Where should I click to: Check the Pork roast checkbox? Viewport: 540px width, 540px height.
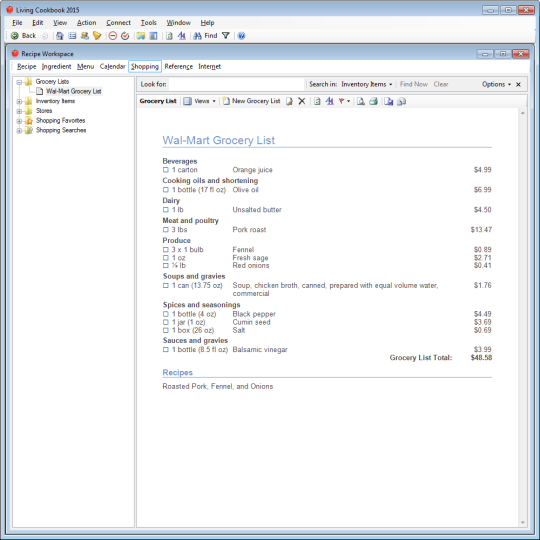(166, 230)
